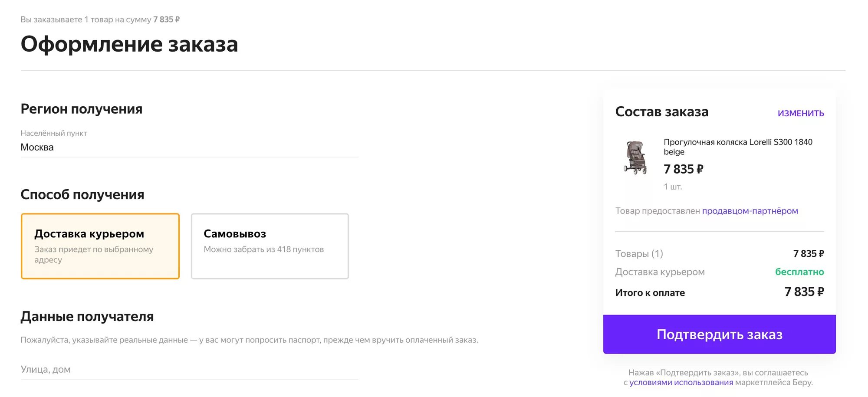The height and width of the screenshot is (397, 868).
Task: Click the "Способ получения" section heading
Action: (x=82, y=194)
